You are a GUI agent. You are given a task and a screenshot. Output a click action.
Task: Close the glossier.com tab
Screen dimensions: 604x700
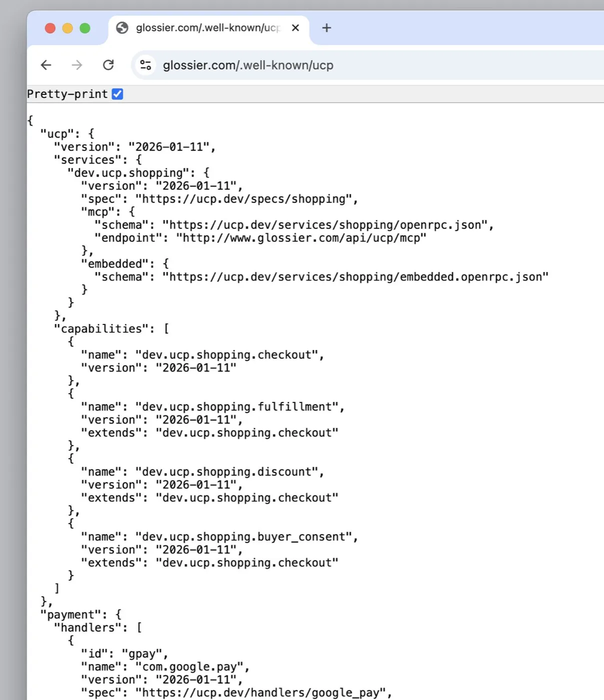click(296, 27)
